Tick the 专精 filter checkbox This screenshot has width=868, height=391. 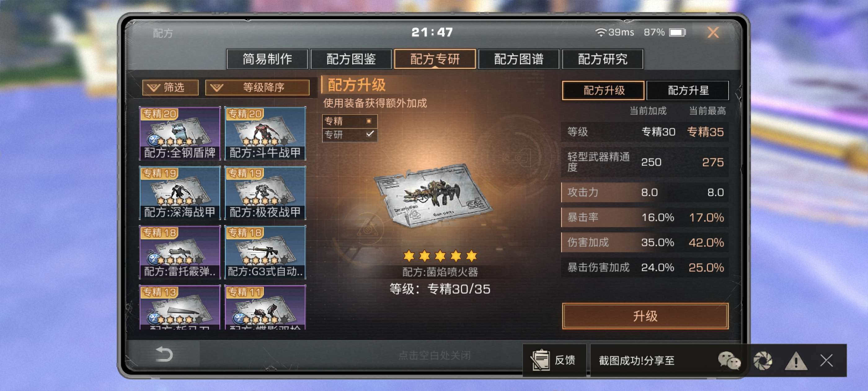click(369, 121)
